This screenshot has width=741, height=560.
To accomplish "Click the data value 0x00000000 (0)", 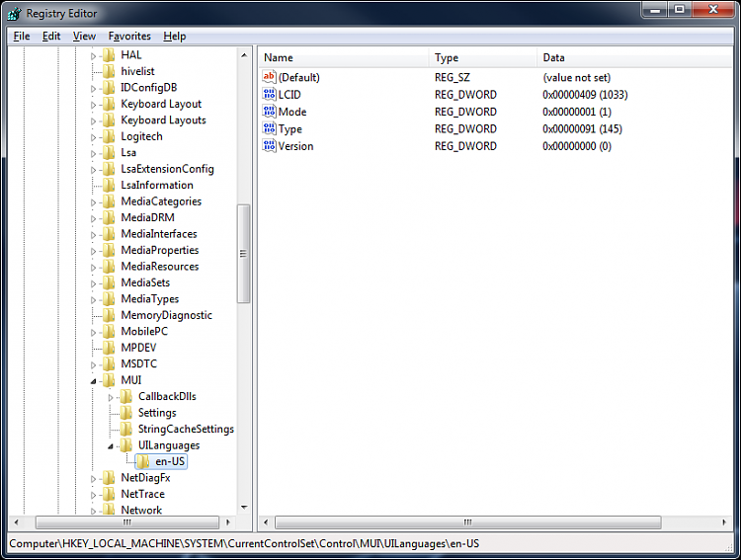I will [x=577, y=146].
